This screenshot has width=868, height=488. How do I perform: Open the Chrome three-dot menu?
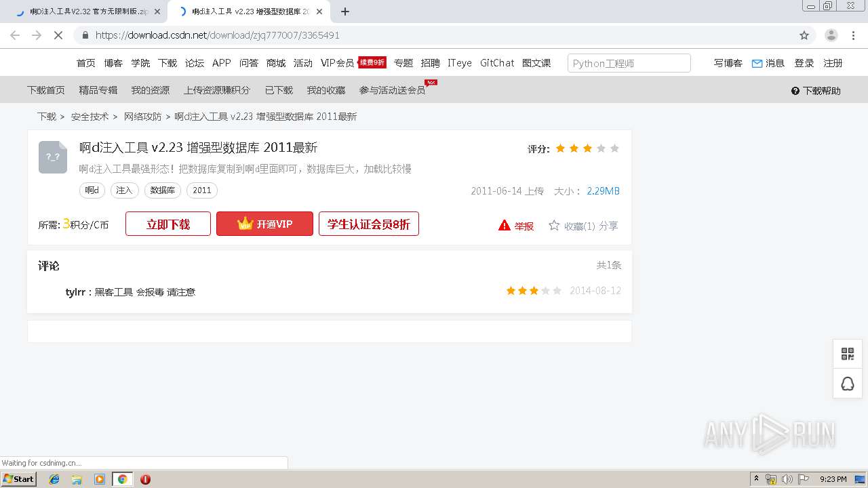854,35
